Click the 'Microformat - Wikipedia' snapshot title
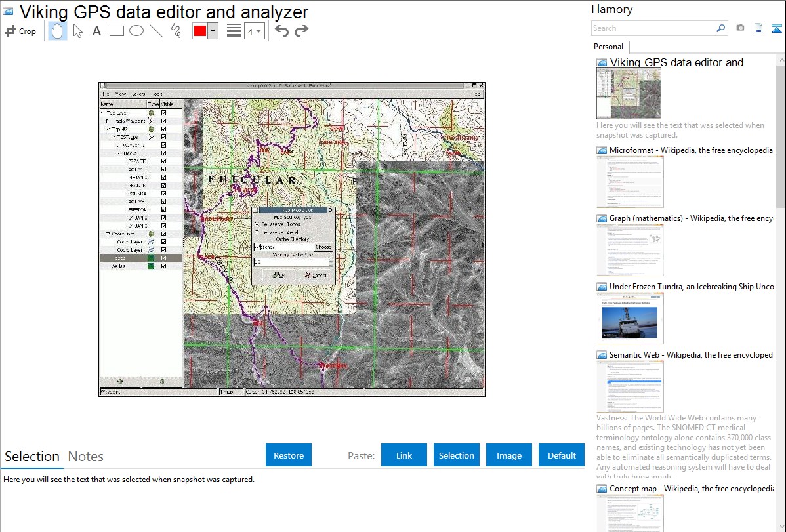This screenshot has height=532, width=786. pos(691,150)
